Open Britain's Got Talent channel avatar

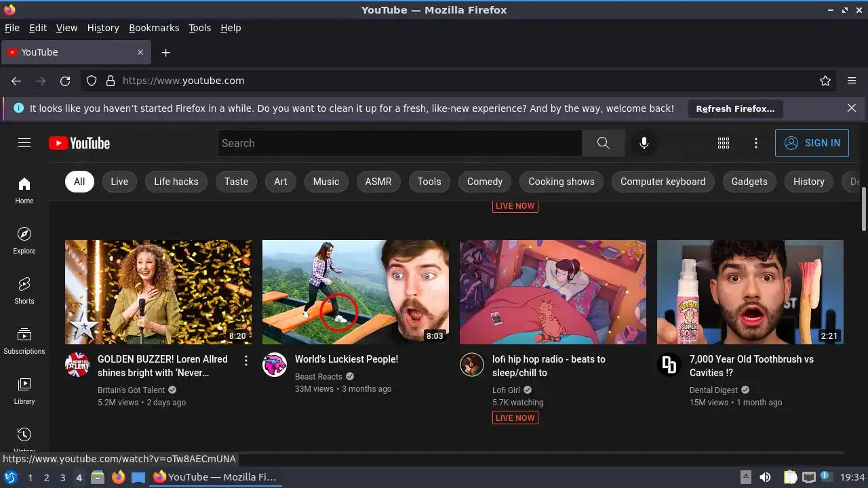coord(77,365)
